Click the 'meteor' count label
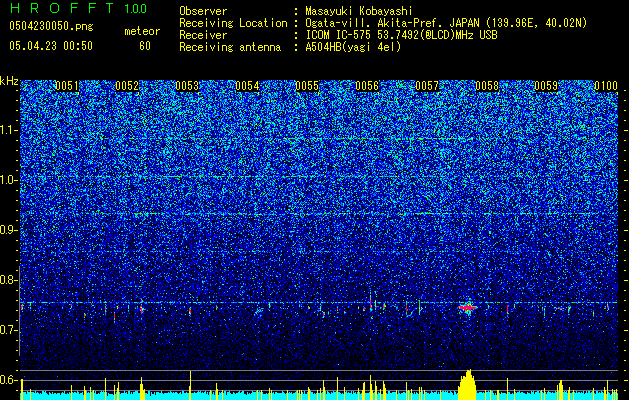Image resolution: width=629 pixels, height=400 pixels. [x=142, y=31]
